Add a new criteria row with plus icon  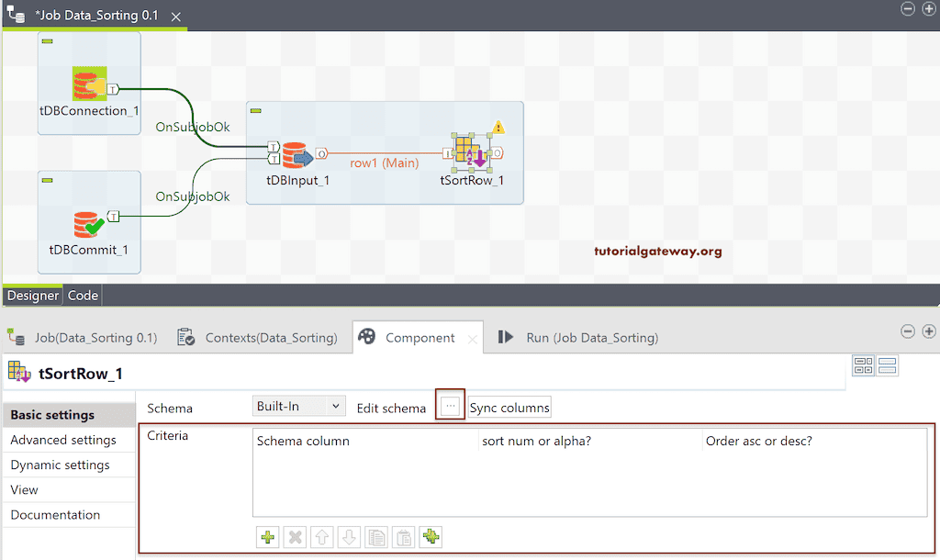(x=267, y=537)
